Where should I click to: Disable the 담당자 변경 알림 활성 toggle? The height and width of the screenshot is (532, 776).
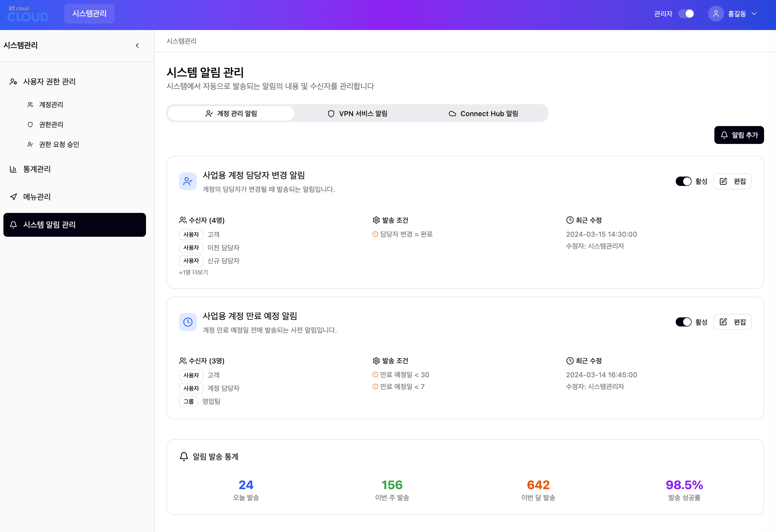pyautogui.click(x=683, y=181)
